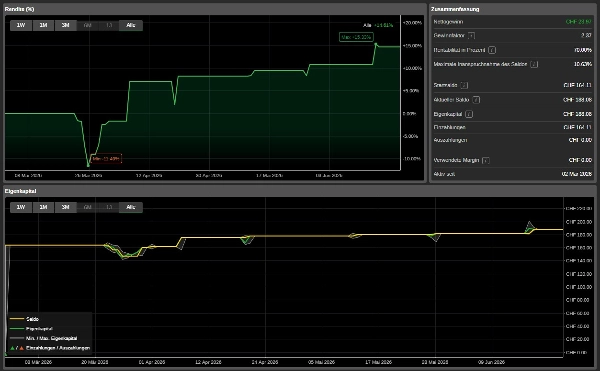
Task: Toggle the Saldo legend series
Action: 24,319
